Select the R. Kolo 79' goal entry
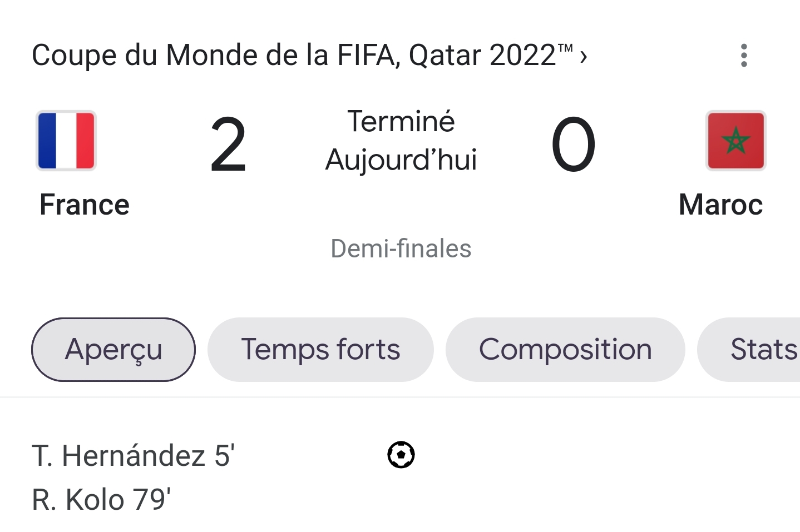Viewport: 800px width, 532px height. (x=101, y=499)
